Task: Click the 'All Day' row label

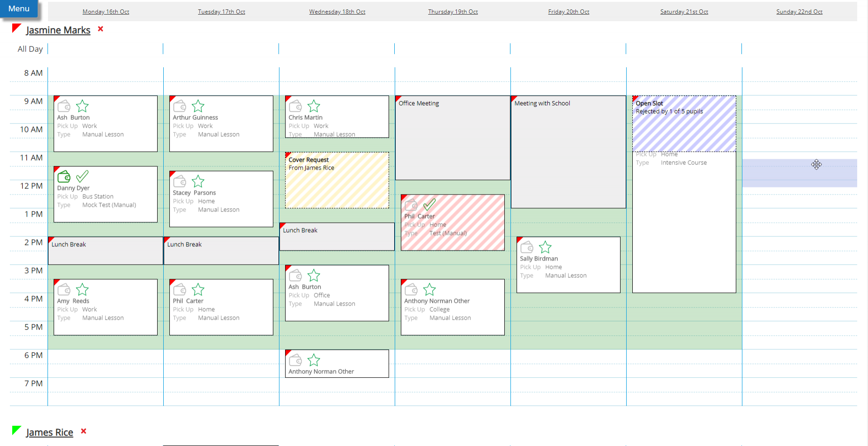Action: coord(30,49)
